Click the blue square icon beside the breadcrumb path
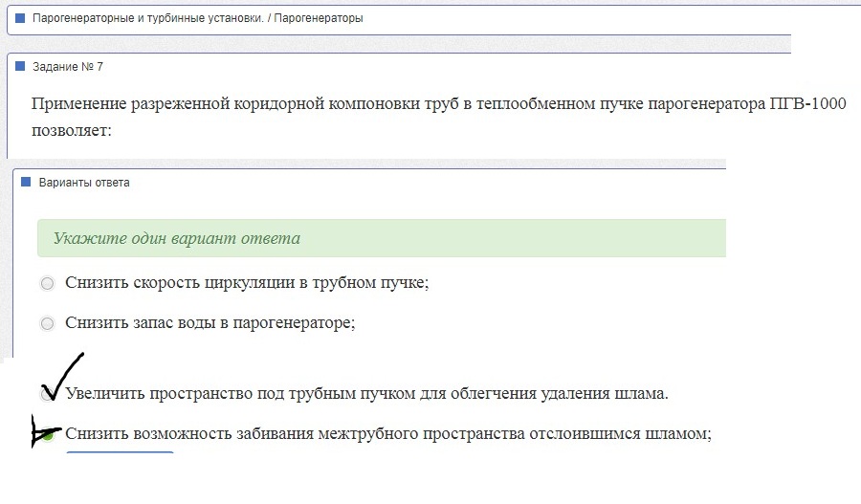This screenshot has height=504, width=861. pyautogui.click(x=20, y=18)
